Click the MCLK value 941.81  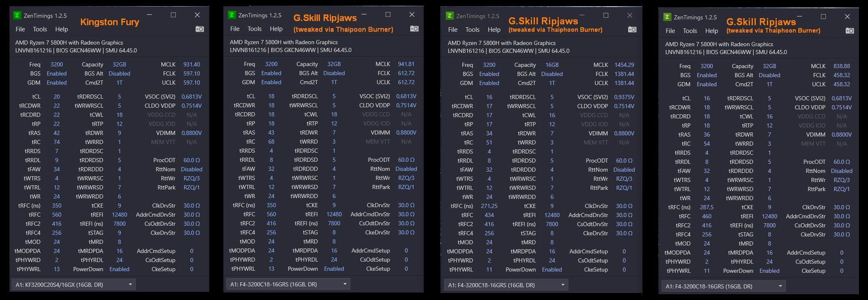pyautogui.click(x=406, y=64)
